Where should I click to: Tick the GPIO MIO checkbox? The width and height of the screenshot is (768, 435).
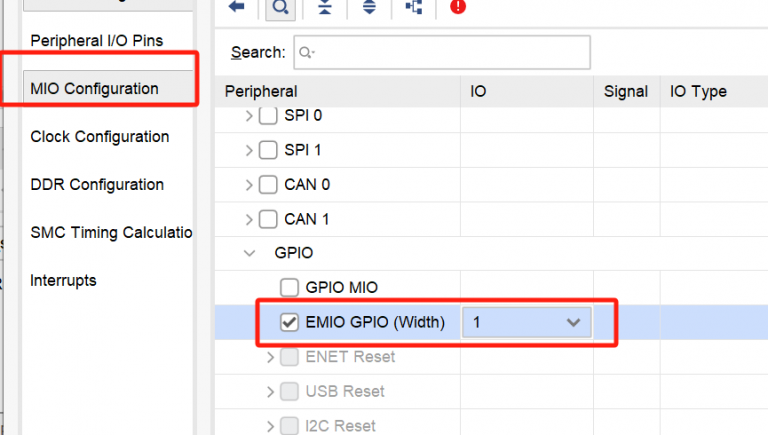289,288
